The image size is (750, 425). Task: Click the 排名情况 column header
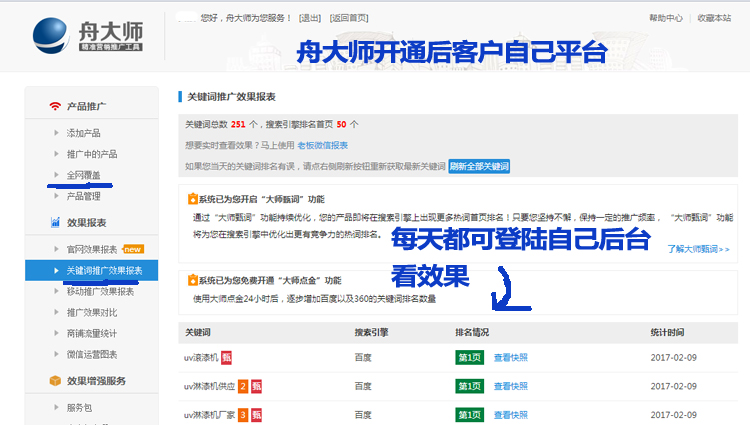(472, 332)
